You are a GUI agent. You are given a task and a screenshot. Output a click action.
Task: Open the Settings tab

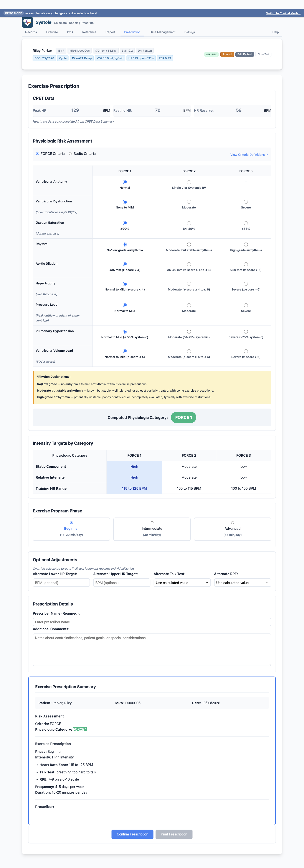pyautogui.click(x=190, y=32)
